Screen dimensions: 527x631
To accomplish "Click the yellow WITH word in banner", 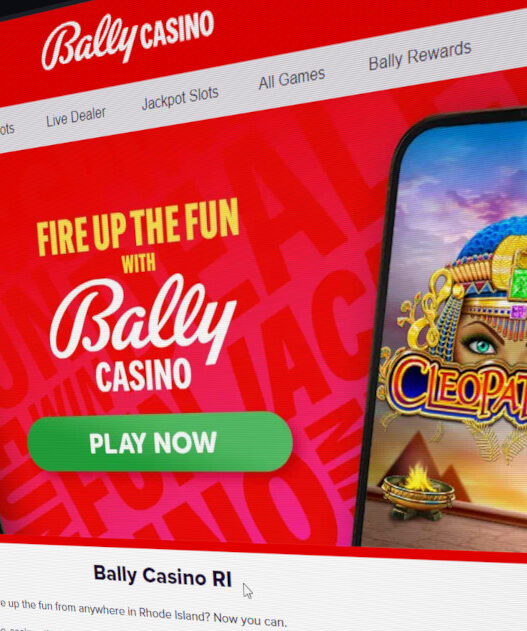I will [x=138, y=263].
